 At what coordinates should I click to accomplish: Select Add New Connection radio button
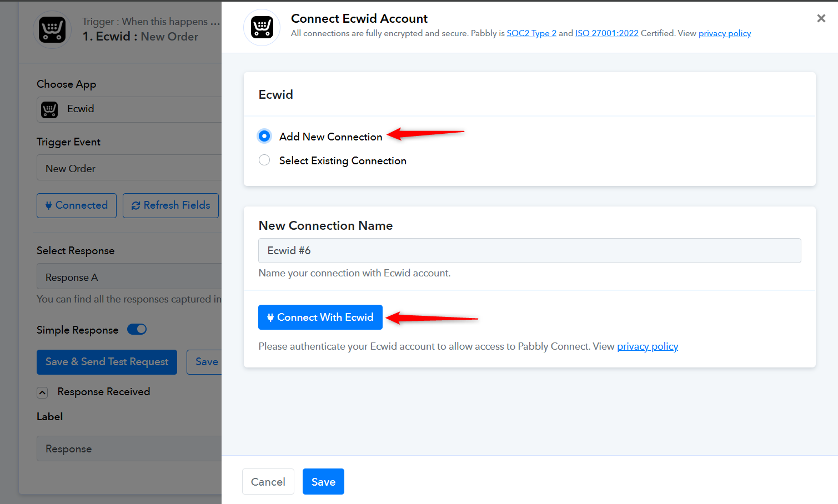[264, 136]
